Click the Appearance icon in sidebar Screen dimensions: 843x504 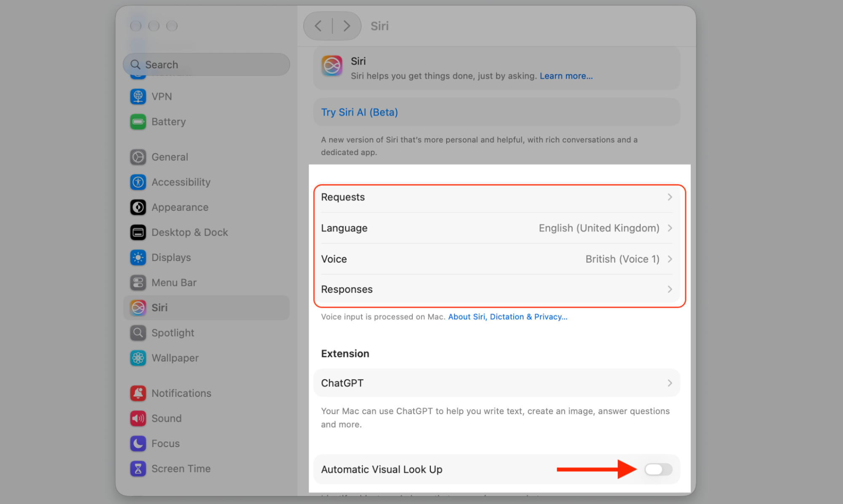point(138,207)
